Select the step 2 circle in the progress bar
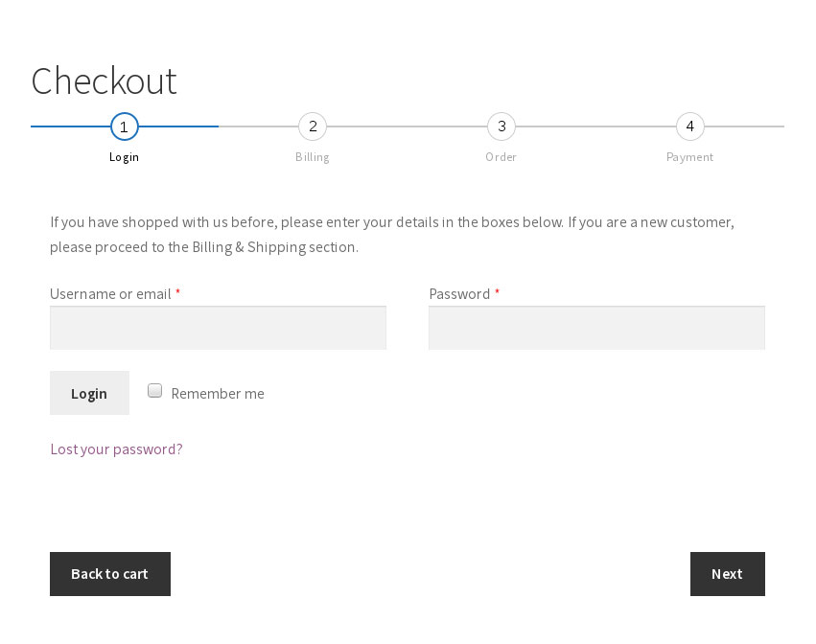Viewport: 816px width, 644px height. tap(313, 126)
